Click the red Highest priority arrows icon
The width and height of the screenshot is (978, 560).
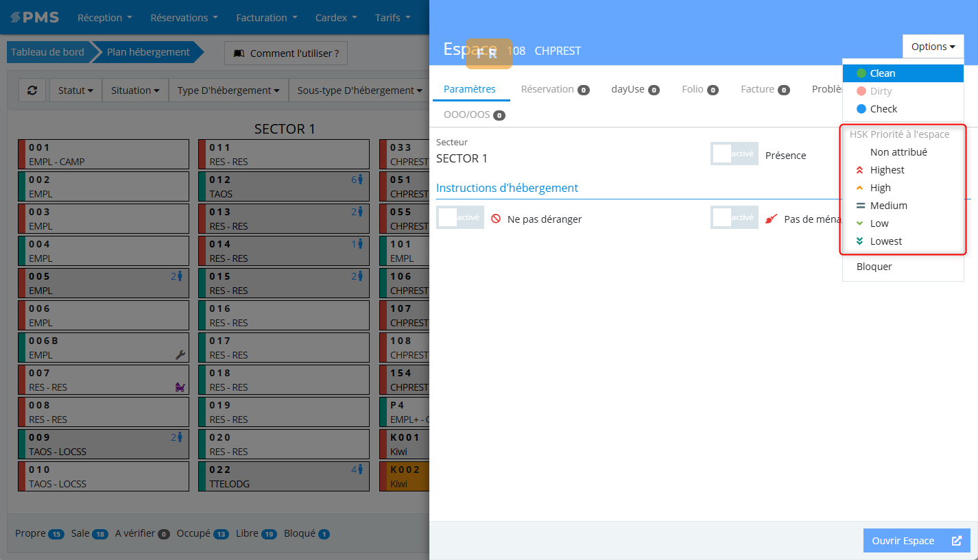[x=860, y=170]
